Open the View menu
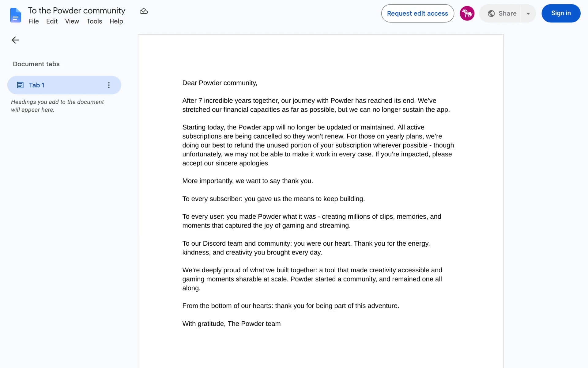The height and width of the screenshot is (368, 588). click(72, 21)
